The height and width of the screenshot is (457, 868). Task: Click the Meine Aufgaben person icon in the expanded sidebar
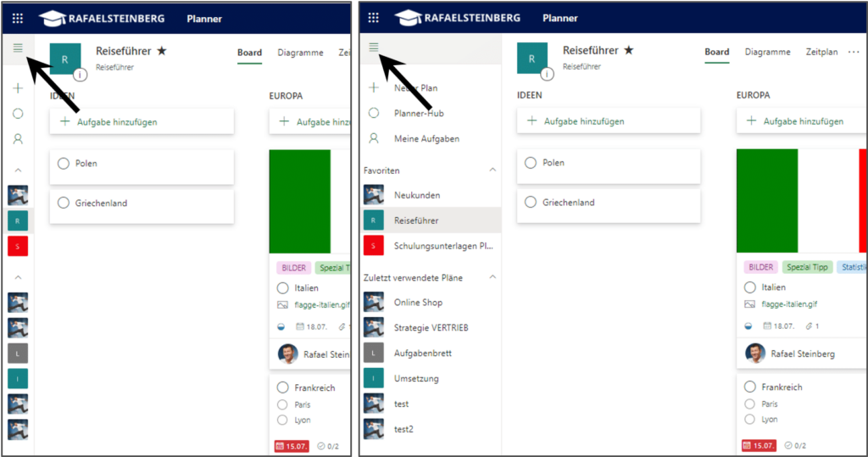point(374,138)
